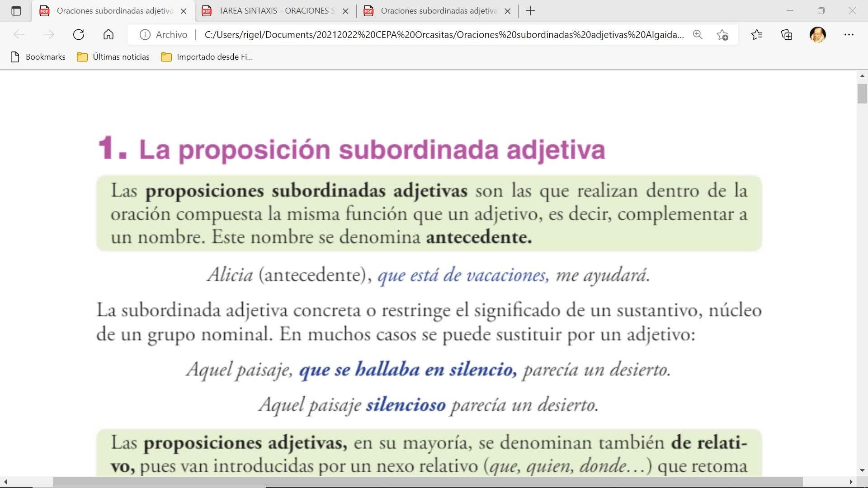This screenshot has height=488, width=868.
Task: Add this page to favorites
Action: point(722,35)
